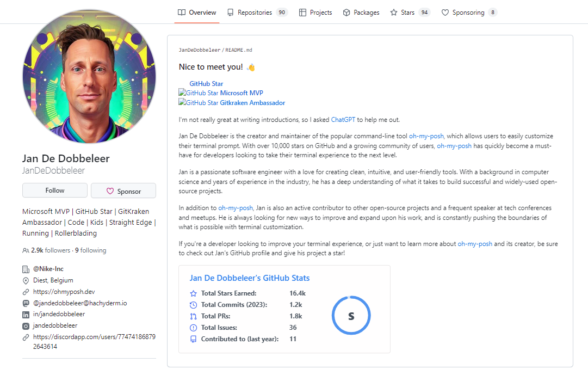Click the ChatGPT link in the introduction

[343, 119]
